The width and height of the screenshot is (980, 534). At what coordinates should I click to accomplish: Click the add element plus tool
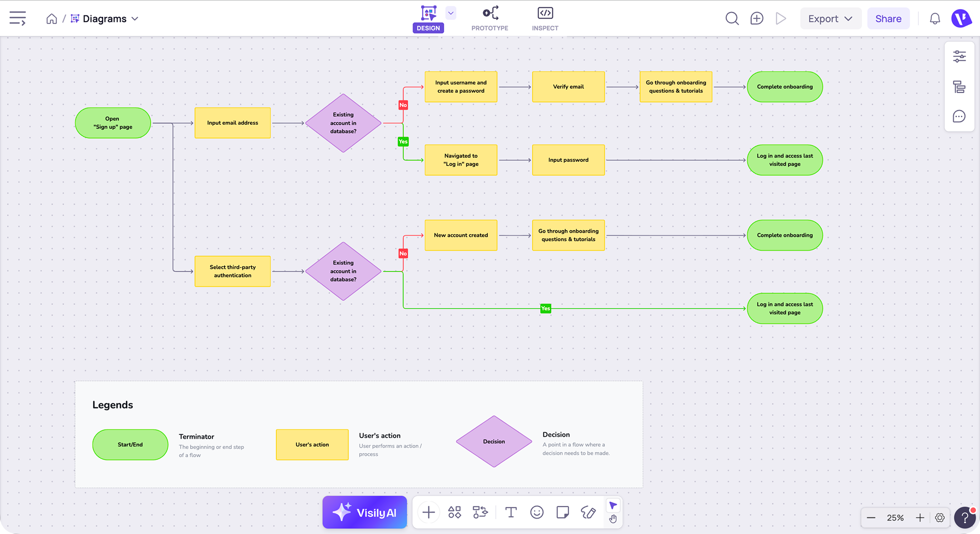[428, 512]
